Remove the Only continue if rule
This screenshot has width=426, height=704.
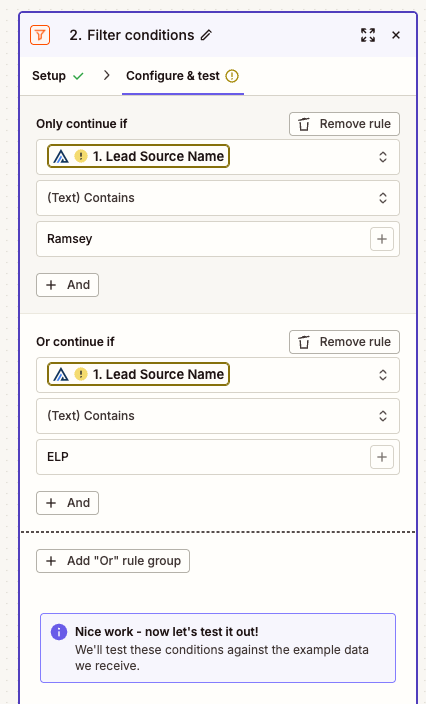coord(344,124)
